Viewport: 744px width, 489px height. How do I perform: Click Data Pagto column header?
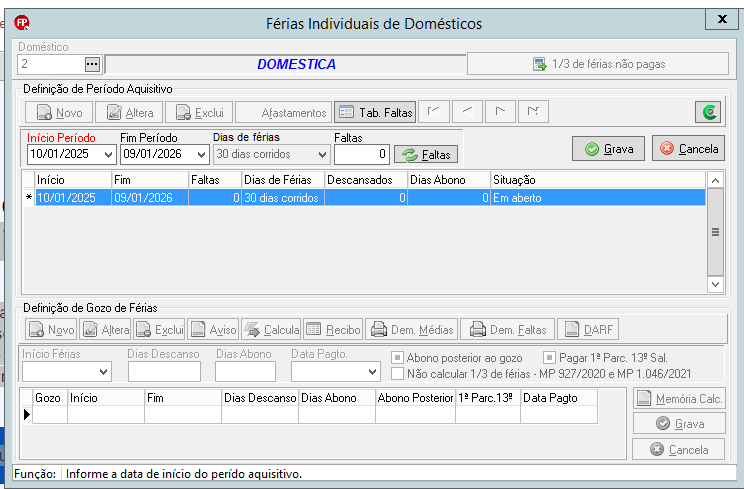(x=559, y=398)
